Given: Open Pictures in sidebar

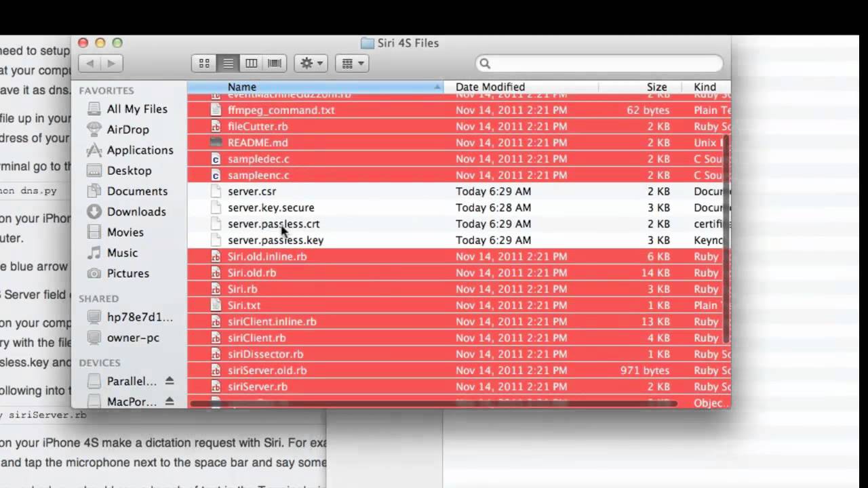Looking at the screenshot, I should pos(129,273).
